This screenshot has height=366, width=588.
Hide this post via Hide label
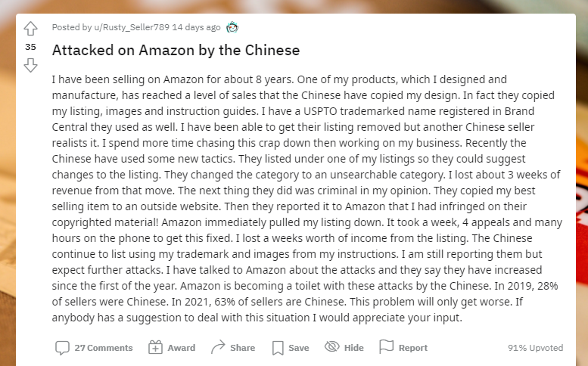[353, 348]
